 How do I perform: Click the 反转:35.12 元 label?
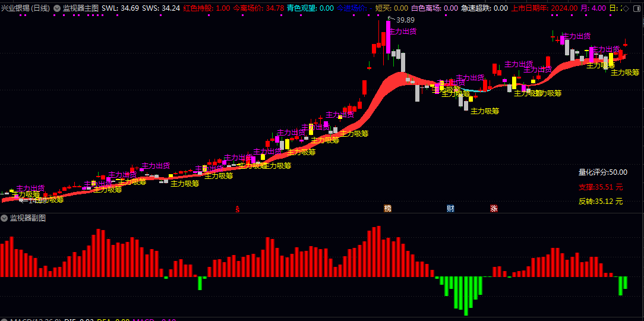[601, 202]
